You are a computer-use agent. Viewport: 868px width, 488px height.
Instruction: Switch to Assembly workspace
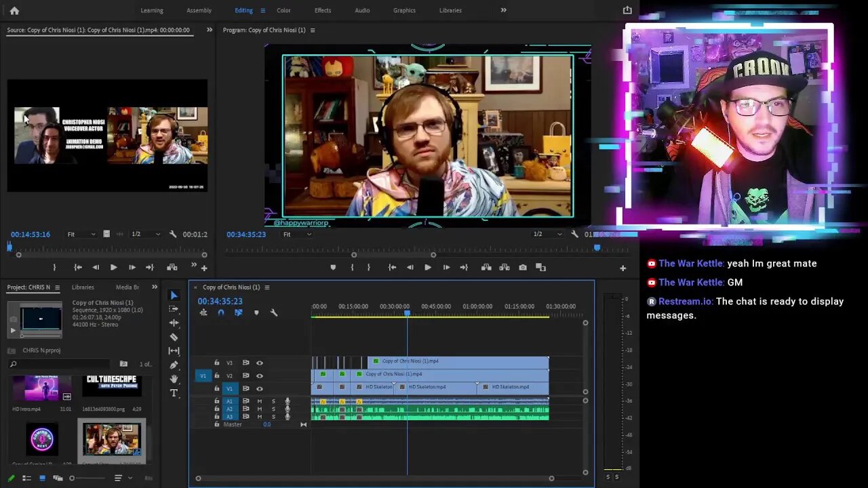[199, 10]
